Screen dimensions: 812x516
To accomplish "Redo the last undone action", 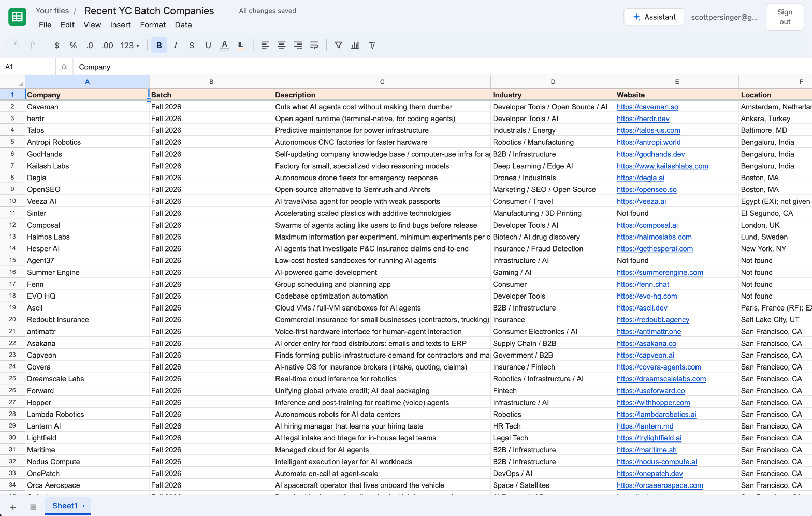I will point(33,46).
